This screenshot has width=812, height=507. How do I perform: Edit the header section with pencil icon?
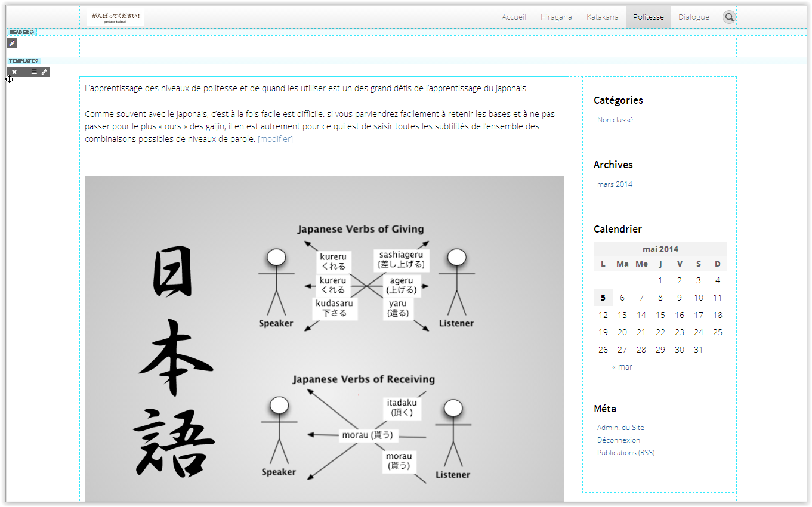click(x=12, y=43)
